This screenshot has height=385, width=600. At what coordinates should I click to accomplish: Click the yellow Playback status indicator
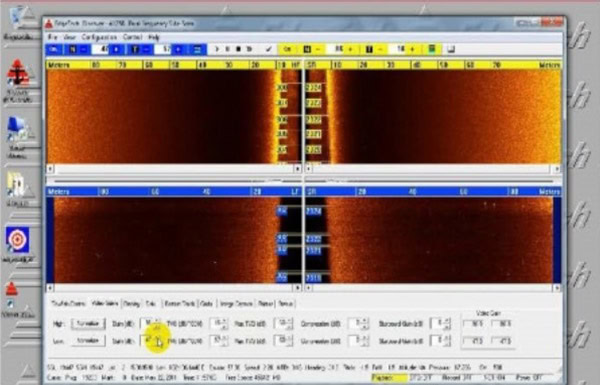coord(389,378)
